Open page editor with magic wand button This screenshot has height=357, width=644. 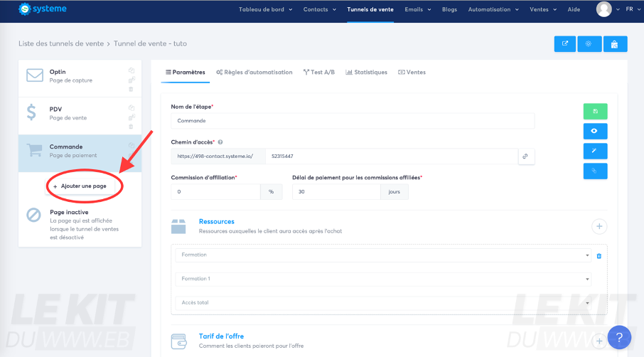(x=595, y=151)
